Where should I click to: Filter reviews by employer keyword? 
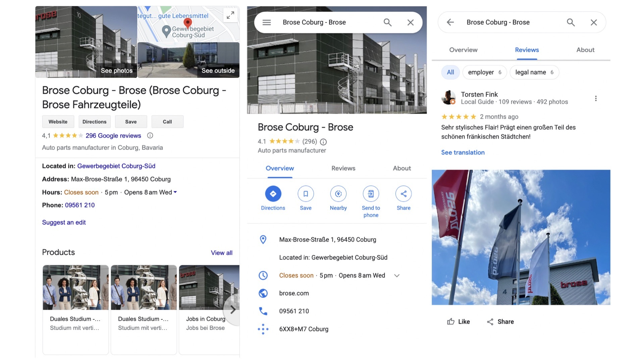484,72
